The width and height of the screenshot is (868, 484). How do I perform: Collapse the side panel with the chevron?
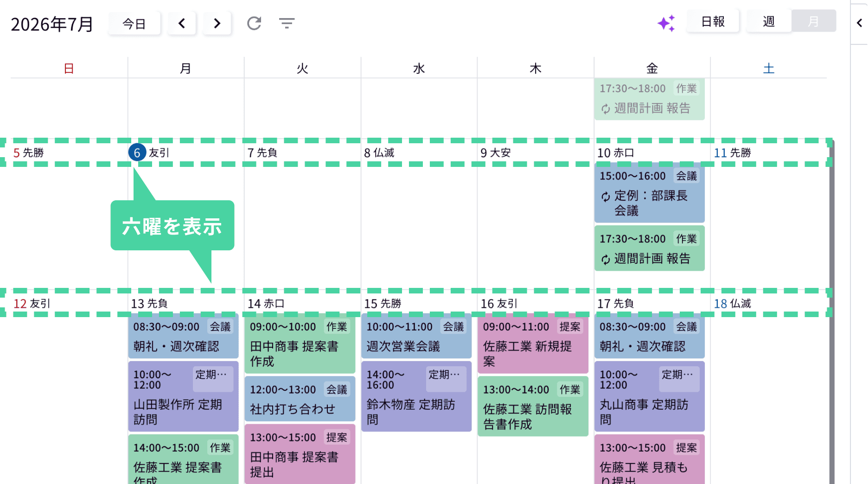point(859,23)
